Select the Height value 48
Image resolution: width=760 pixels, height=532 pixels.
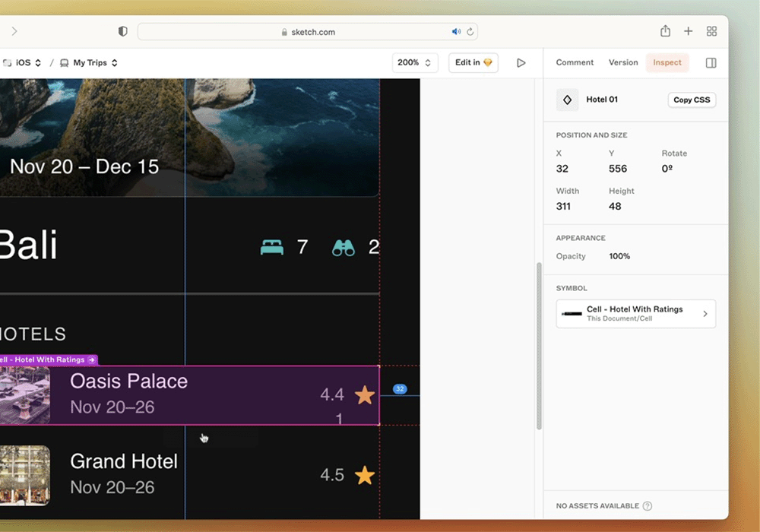point(615,207)
